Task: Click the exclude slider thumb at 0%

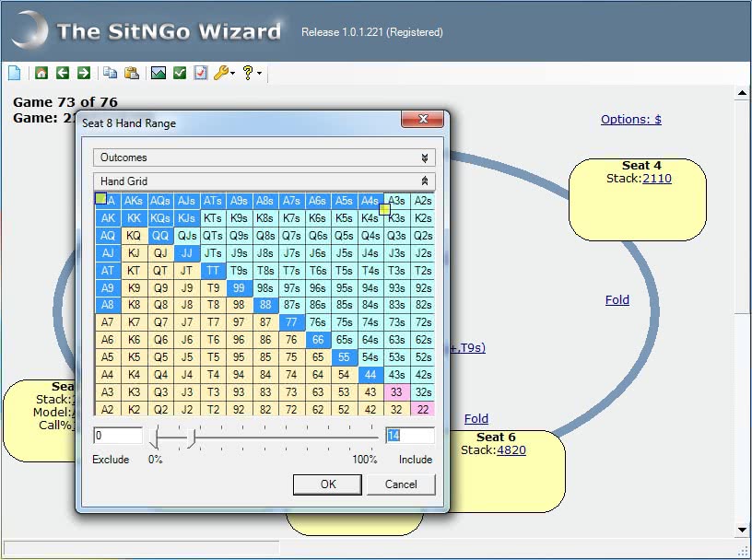Action: click(154, 437)
